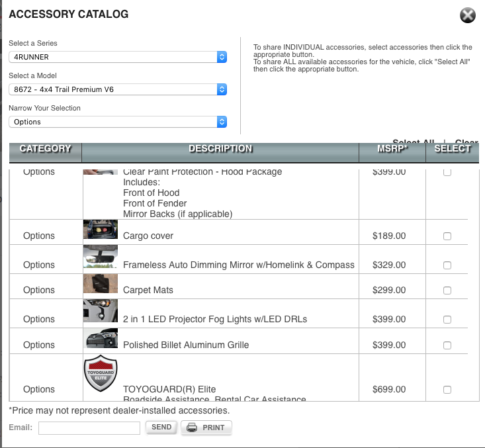
Task: Click the aluminum grille thumbnail
Action: click(x=101, y=338)
